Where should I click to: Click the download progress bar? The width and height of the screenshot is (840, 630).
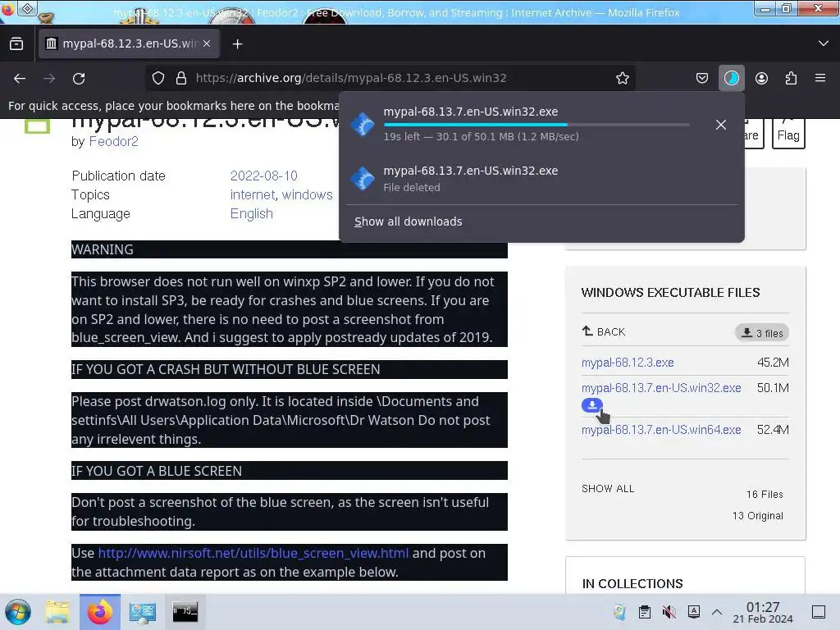point(536,125)
